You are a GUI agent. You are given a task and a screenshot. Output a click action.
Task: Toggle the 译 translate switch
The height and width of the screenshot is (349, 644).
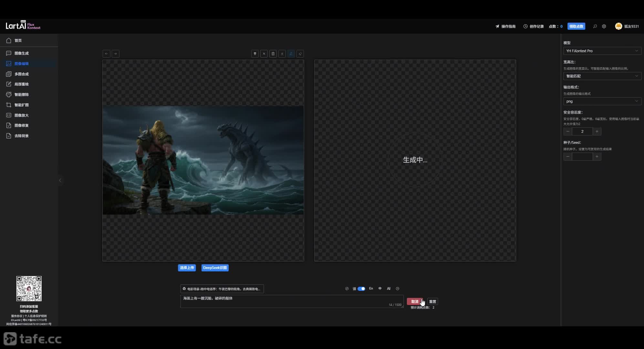click(361, 289)
